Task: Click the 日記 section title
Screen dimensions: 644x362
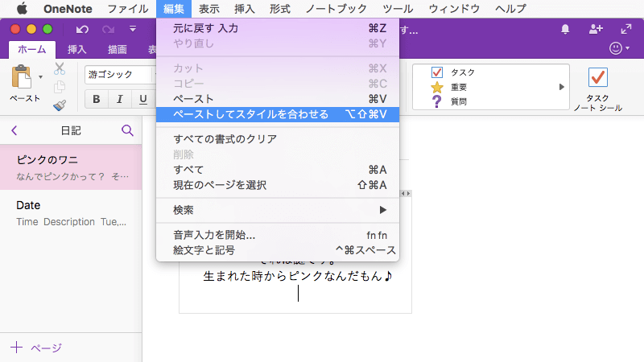Action: (x=71, y=130)
